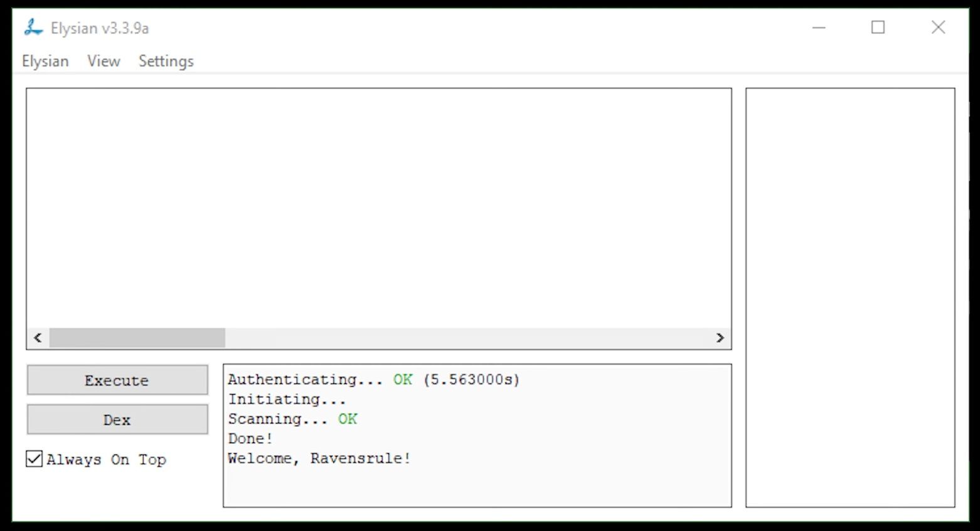Click the Execute button
This screenshot has width=980, height=531.
pyautogui.click(x=117, y=380)
